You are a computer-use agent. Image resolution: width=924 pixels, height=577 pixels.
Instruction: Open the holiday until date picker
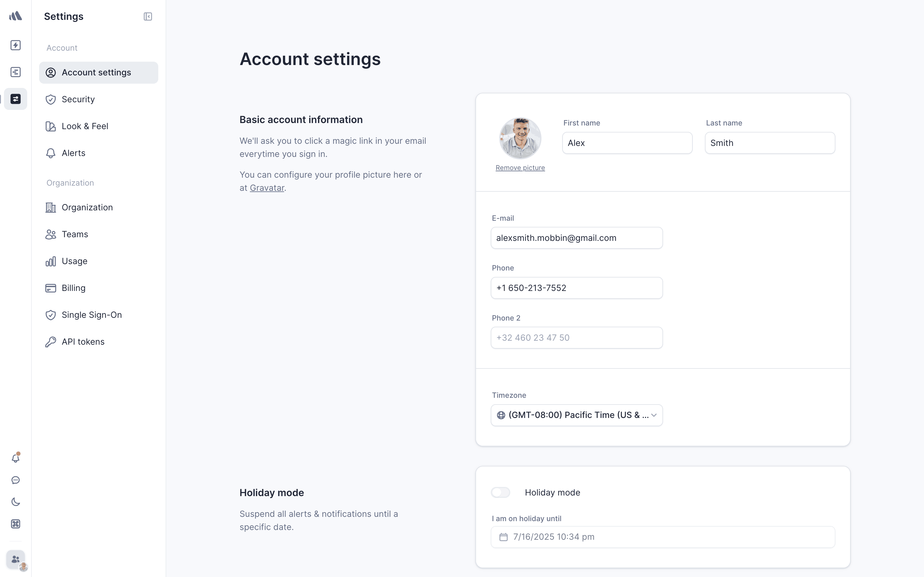[x=662, y=537]
